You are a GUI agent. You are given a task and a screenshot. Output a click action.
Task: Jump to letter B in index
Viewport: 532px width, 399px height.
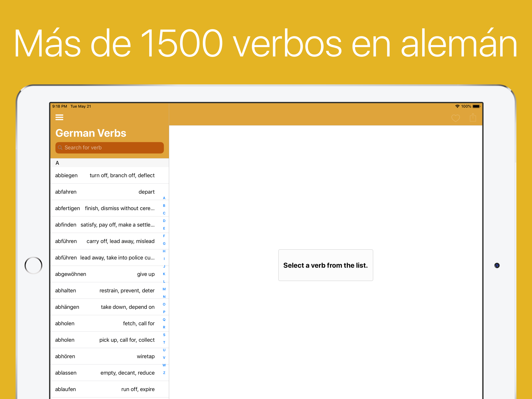click(164, 206)
